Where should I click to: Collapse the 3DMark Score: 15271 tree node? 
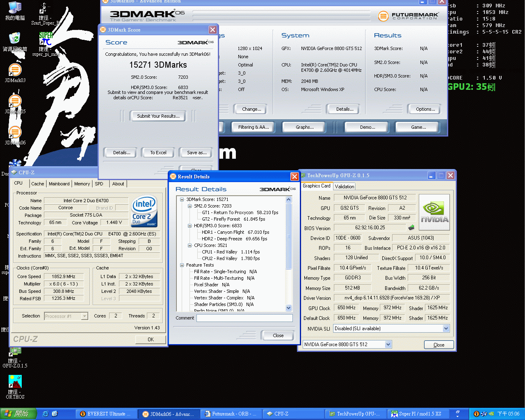tap(182, 199)
